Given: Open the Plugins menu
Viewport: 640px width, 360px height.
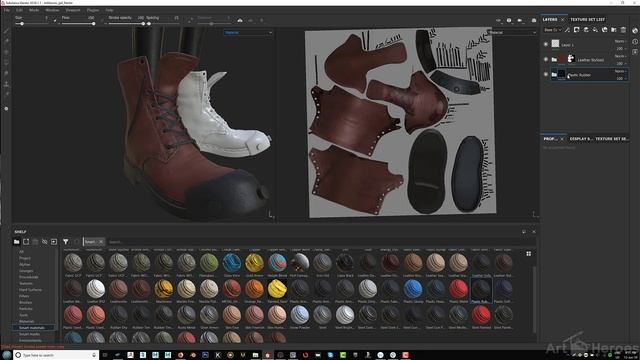Looking at the screenshot, I should [93, 10].
